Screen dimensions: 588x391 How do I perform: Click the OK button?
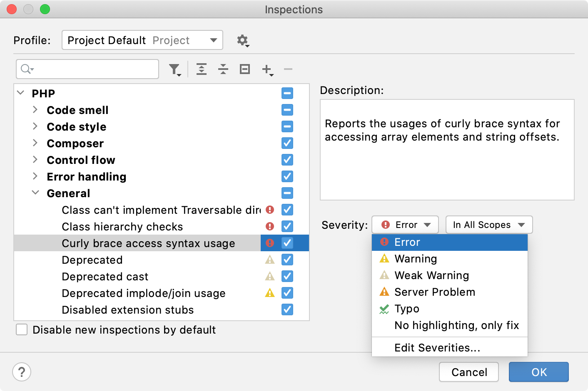coord(539,372)
